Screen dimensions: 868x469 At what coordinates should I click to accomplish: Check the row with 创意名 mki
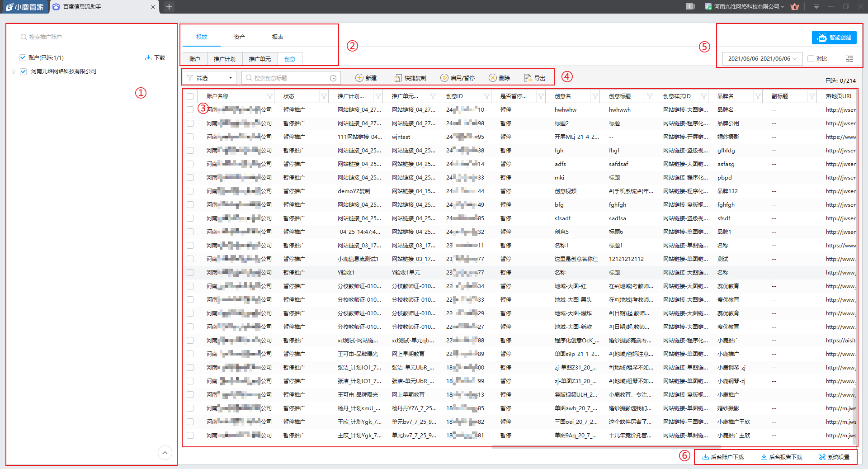[190, 177]
